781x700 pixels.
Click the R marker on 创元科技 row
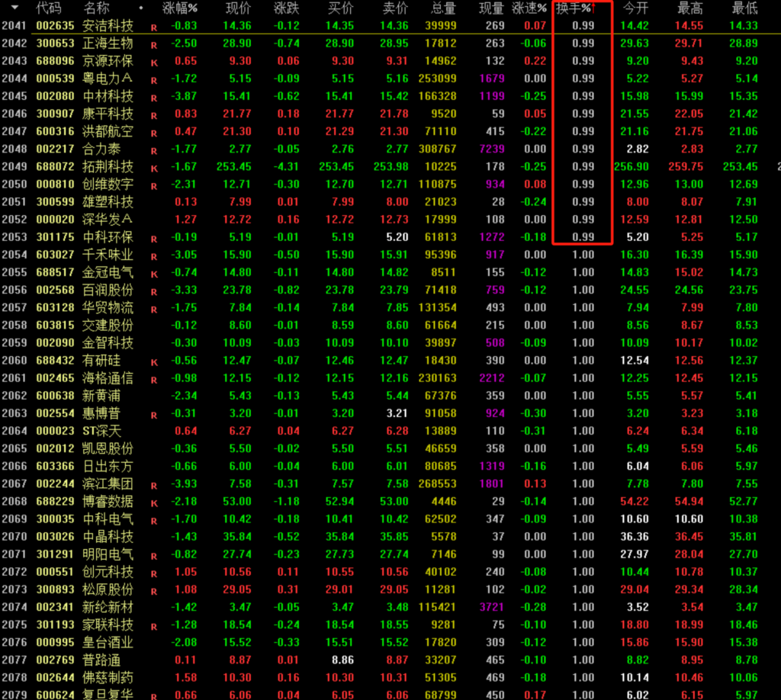pyautogui.click(x=154, y=574)
